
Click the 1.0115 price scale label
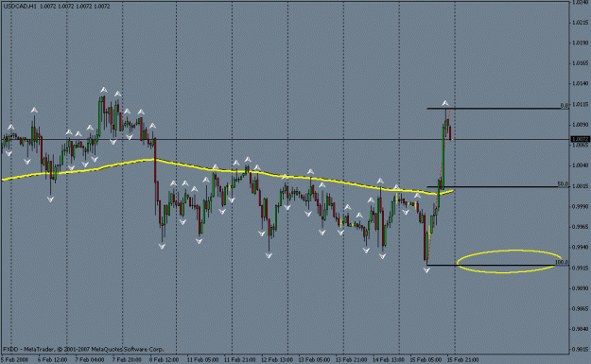[581, 104]
